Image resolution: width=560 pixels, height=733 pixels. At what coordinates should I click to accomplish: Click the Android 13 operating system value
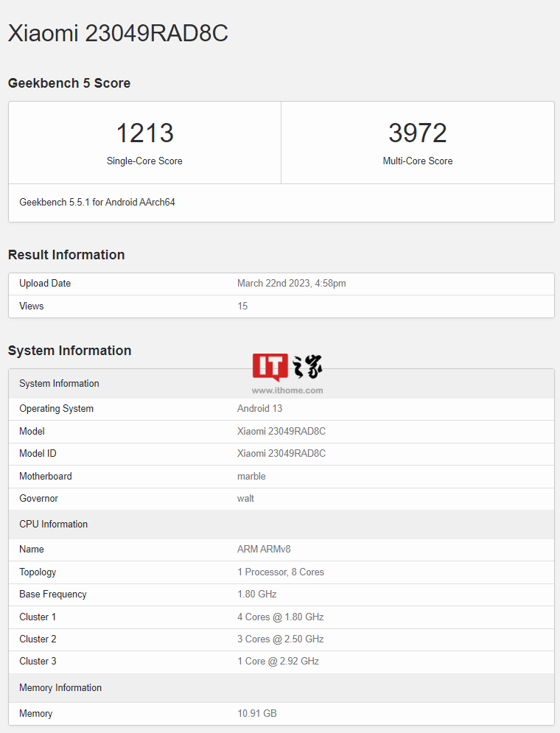coord(259,409)
